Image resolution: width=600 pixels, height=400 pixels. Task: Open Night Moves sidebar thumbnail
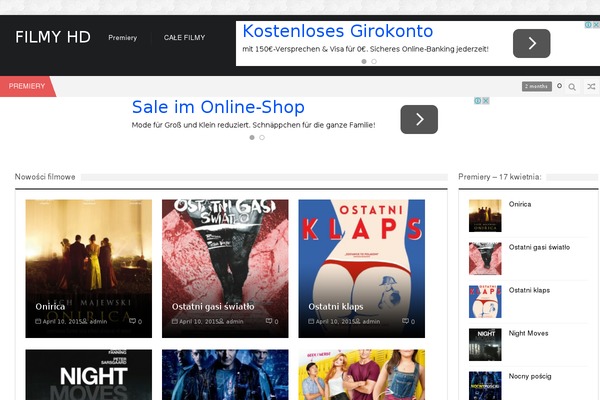click(485, 344)
